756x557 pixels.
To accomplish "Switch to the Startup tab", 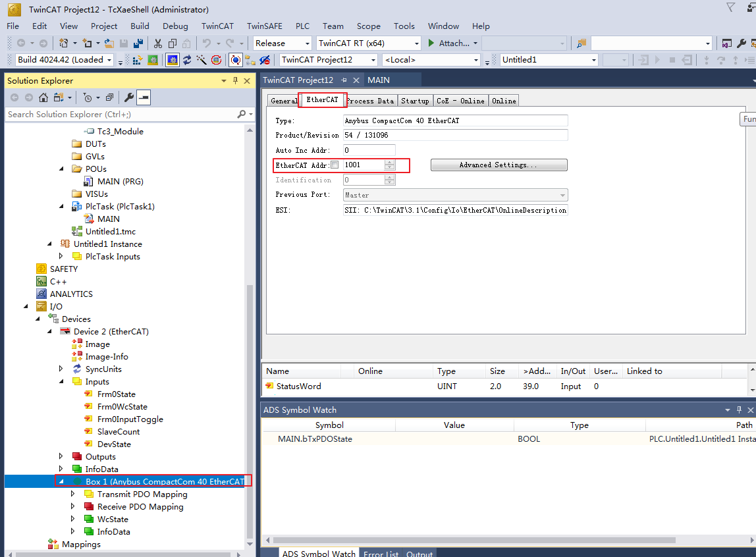I will pos(415,101).
